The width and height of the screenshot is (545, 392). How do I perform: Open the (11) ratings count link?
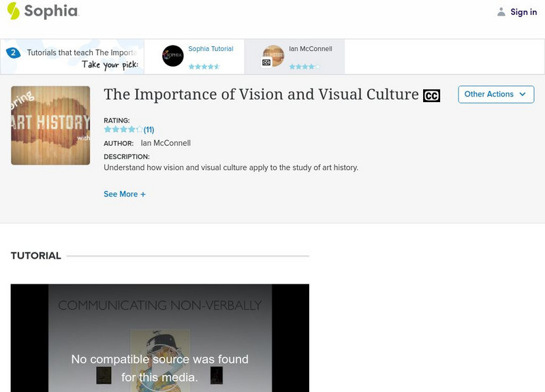[149, 129]
